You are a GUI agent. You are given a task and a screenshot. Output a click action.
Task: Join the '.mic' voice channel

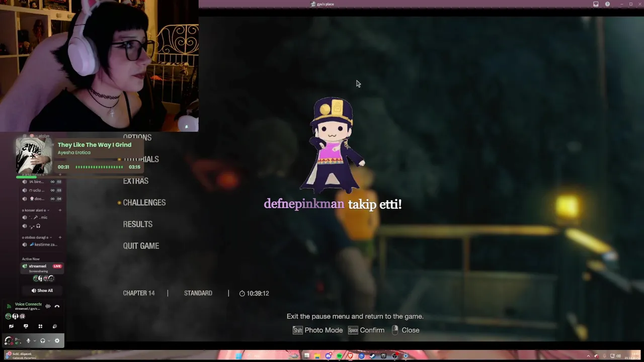pos(41,217)
